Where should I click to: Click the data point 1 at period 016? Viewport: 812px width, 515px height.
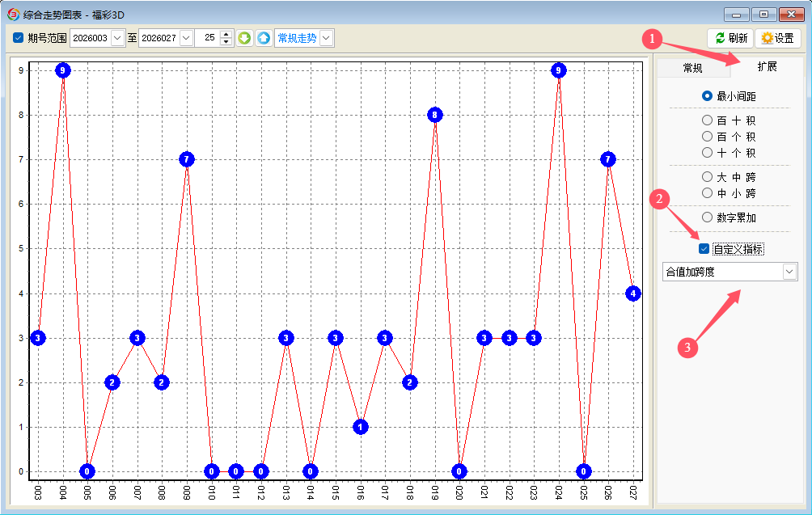(361, 427)
